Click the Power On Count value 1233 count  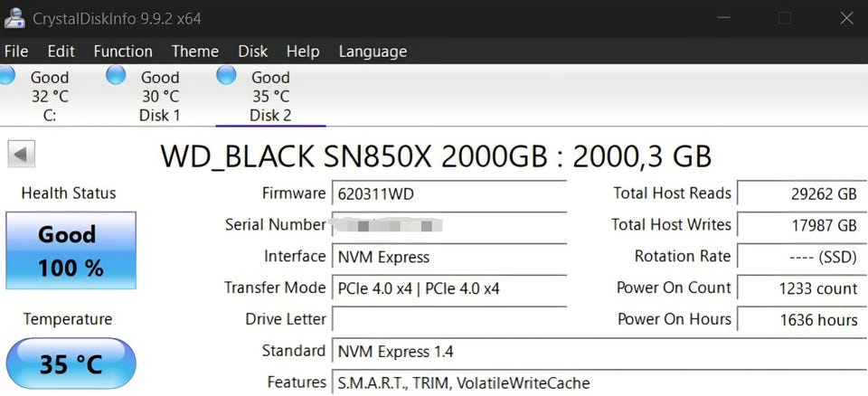(x=802, y=288)
